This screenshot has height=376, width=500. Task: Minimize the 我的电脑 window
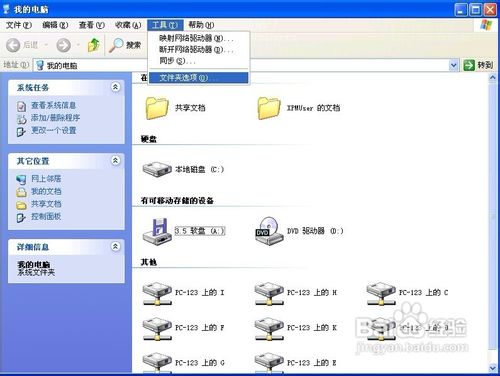click(461, 10)
